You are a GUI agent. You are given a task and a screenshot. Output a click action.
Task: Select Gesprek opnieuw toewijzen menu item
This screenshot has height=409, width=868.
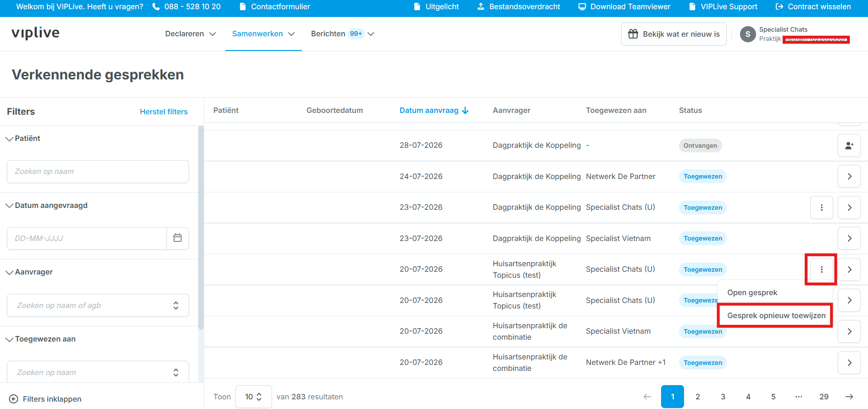point(775,315)
